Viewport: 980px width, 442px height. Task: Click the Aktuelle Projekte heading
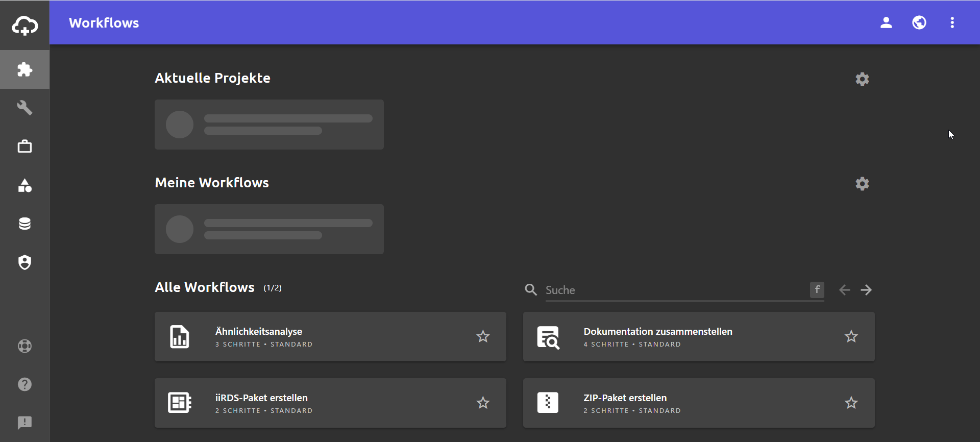[x=212, y=78]
